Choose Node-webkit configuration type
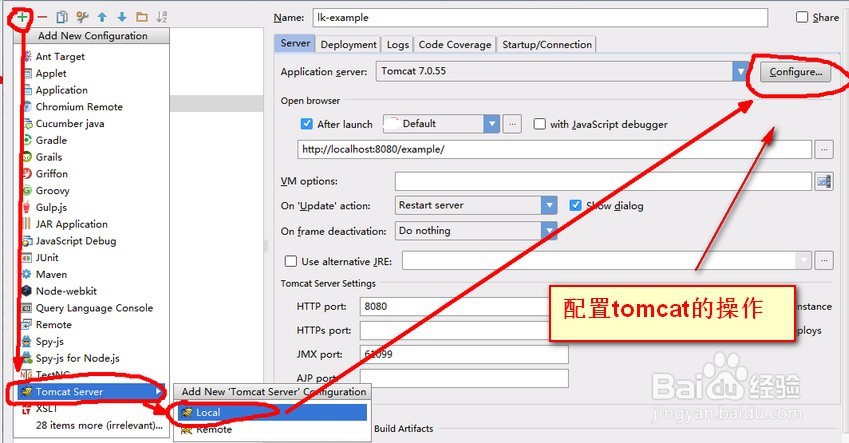Screen dimensions: 849x443 pos(66,291)
